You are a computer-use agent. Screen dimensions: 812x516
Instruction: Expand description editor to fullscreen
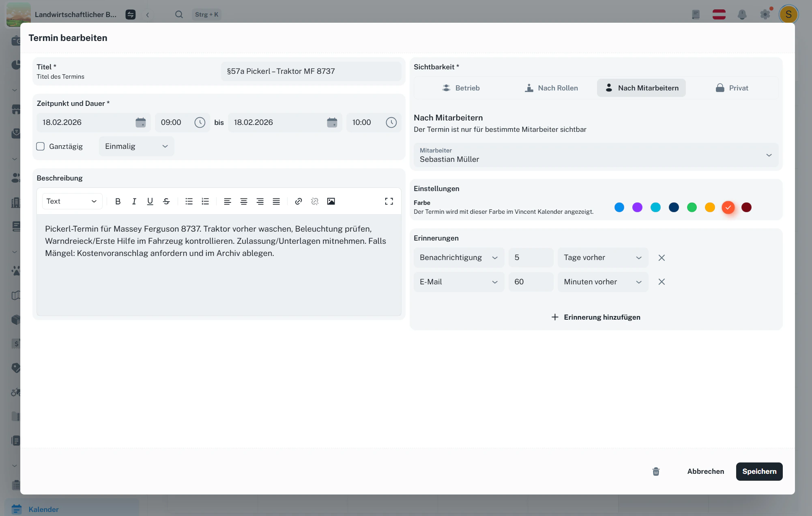click(x=389, y=201)
